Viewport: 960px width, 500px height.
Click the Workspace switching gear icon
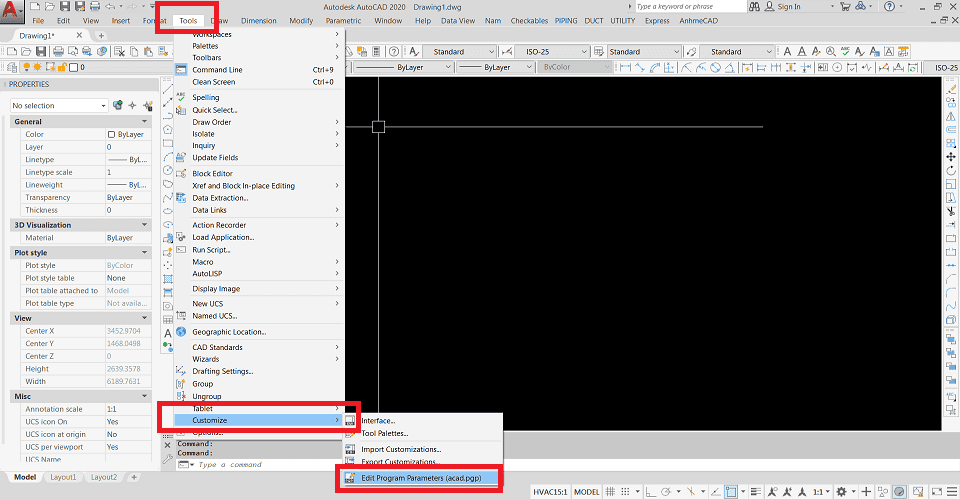842,491
